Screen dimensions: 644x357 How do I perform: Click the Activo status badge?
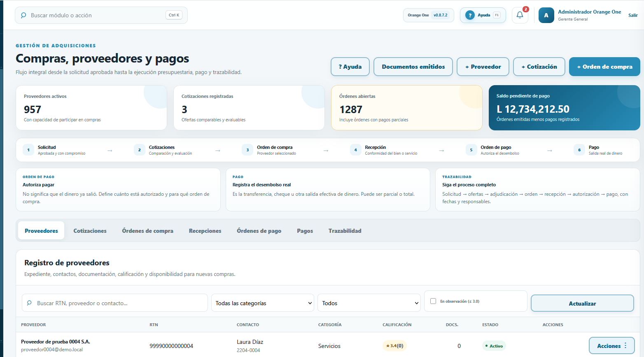pyautogui.click(x=494, y=346)
